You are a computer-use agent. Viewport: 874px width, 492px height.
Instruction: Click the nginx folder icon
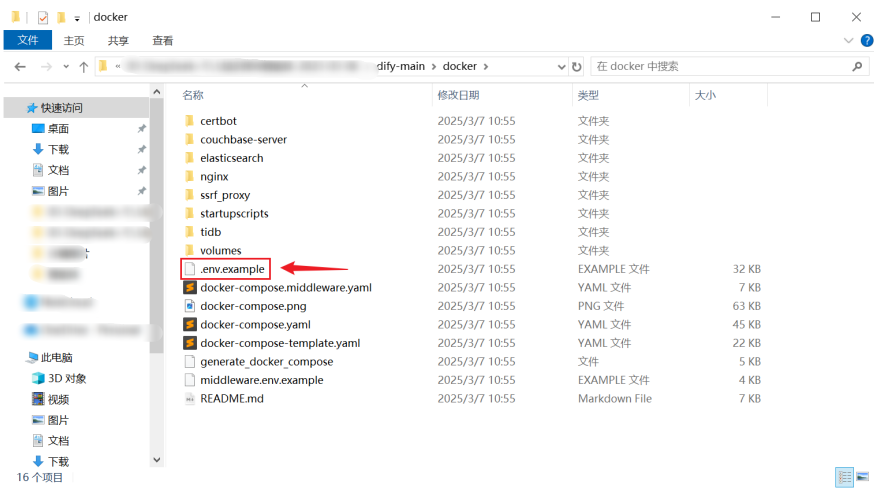tap(190, 176)
